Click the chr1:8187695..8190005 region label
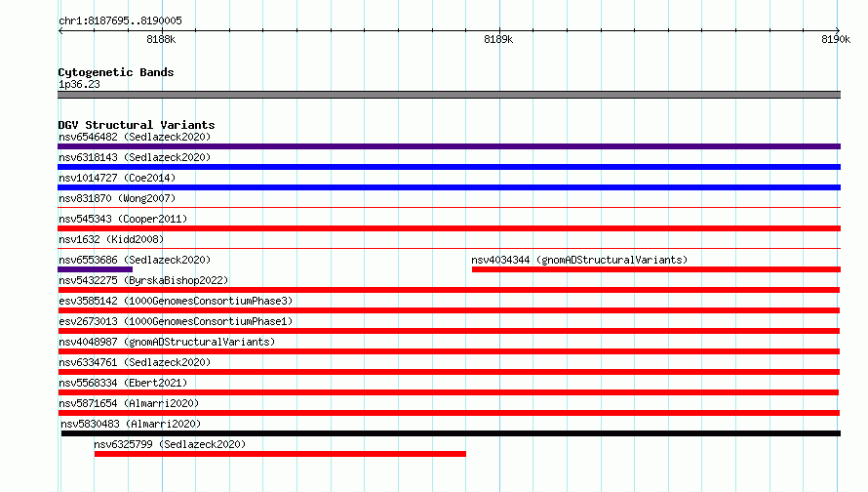868x492 pixels. tap(120, 20)
